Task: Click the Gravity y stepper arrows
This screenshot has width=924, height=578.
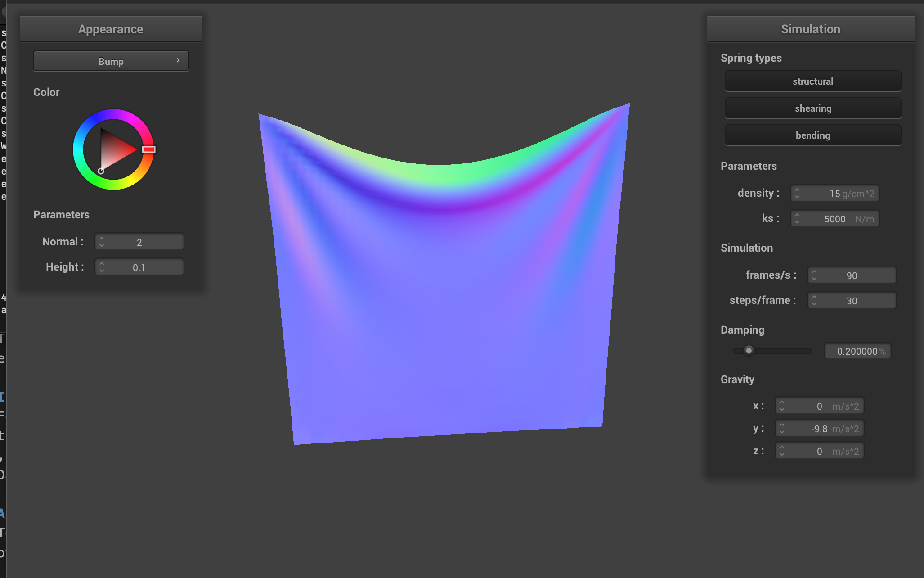Action: pos(782,429)
